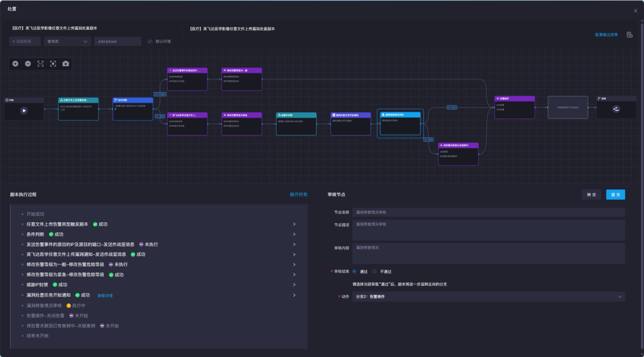Click the 执行中 status icon for 漏洞修复情况审核
The image size is (644, 357).
click(x=69, y=306)
